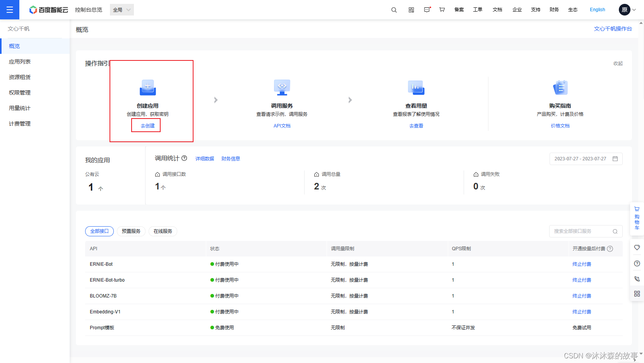The height and width of the screenshot is (363, 644).
Task: Open the floating 购物车 side widget
Action: [x=637, y=219]
